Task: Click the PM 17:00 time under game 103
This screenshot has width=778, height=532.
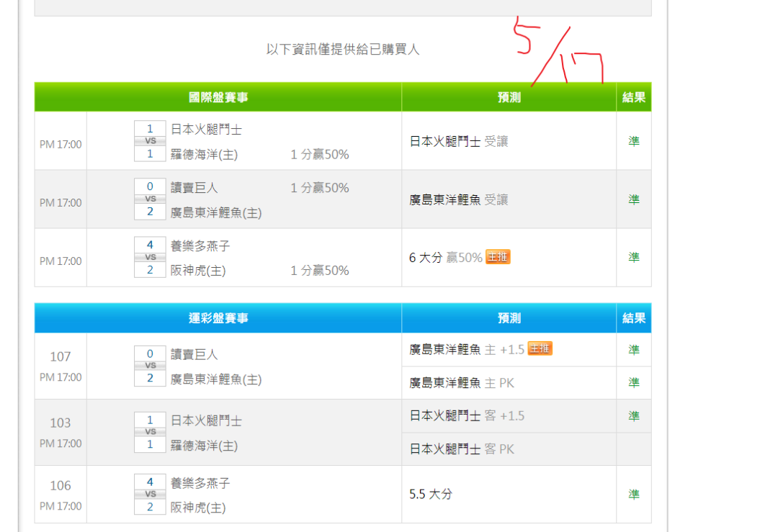Action: [x=61, y=443]
